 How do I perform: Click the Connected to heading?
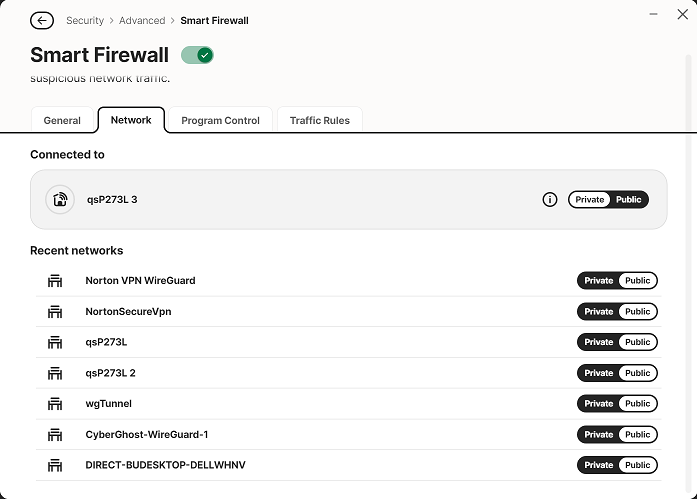[67, 155]
